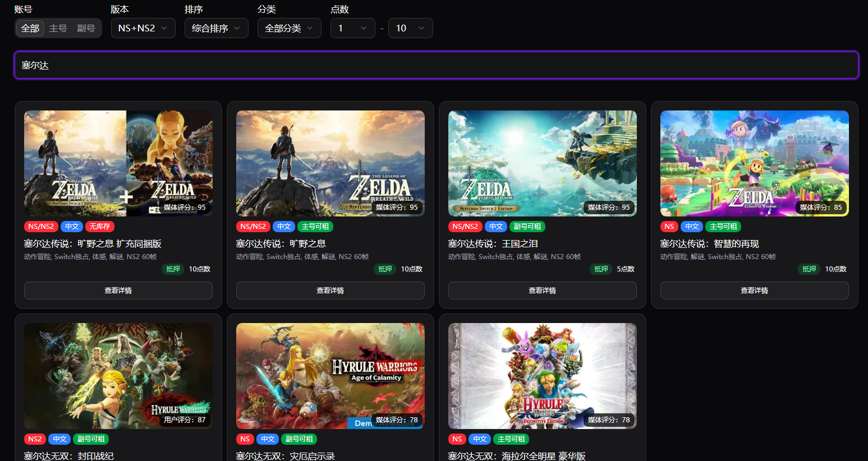
Task: Click the 用户评分 87 badge on 封印战纪
Action: click(184, 419)
